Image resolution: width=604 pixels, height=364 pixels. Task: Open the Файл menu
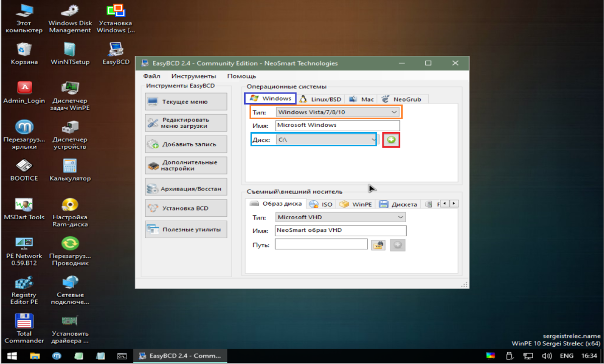(x=152, y=76)
